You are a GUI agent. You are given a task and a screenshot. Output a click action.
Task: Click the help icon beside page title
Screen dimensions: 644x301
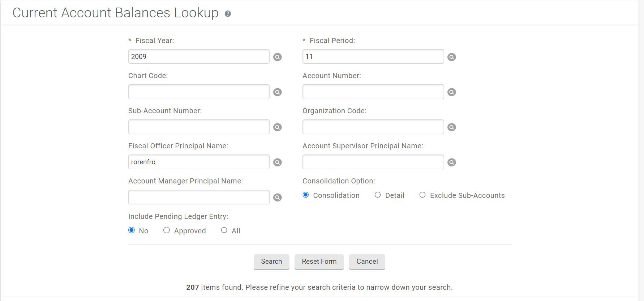(x=228, y=14)
